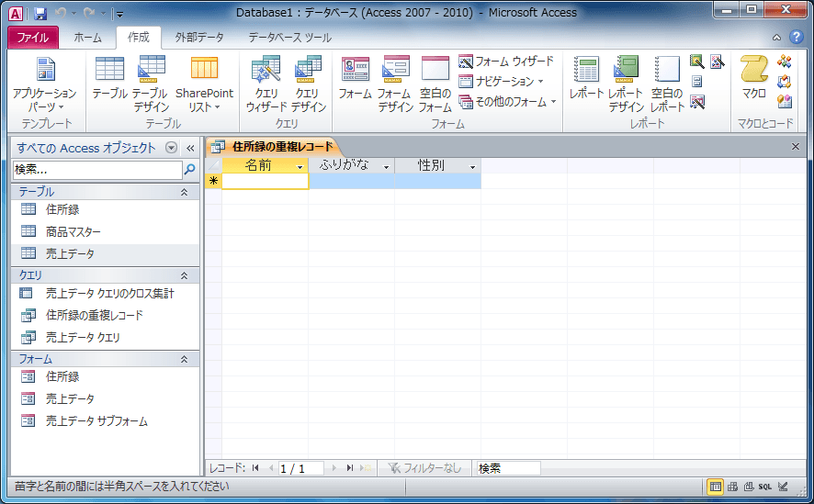Create a blank report (空白のレポート)
This screenshot has height=504, width=814.
point(667,84)
